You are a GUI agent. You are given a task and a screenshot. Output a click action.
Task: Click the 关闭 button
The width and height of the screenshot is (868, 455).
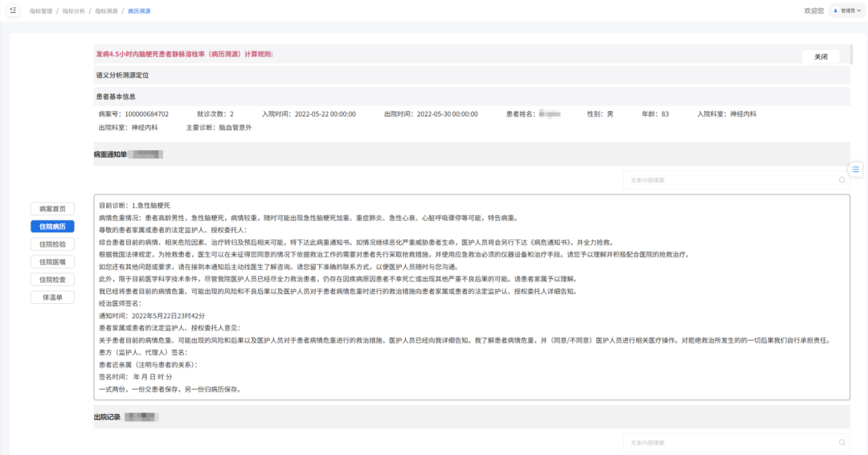tap(821, 57)
